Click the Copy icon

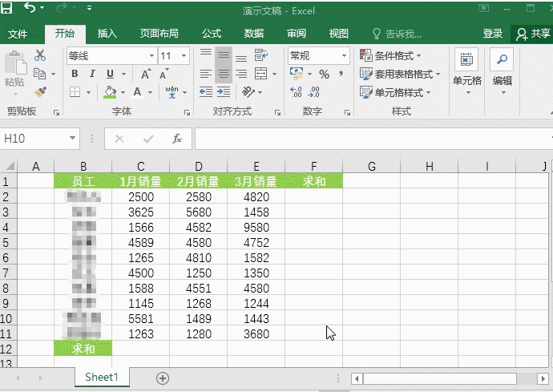click(39, 74)
